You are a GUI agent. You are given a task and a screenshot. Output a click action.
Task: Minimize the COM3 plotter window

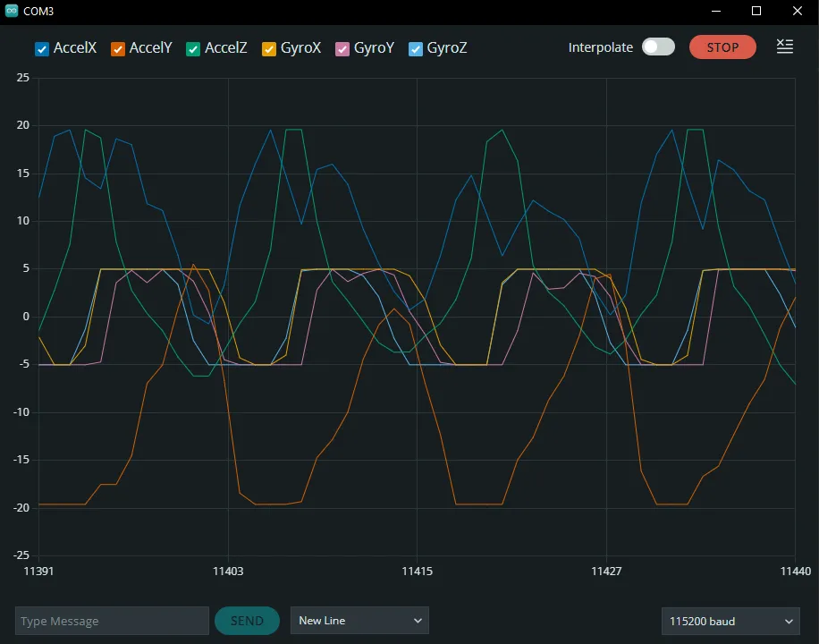coord(716,11)
